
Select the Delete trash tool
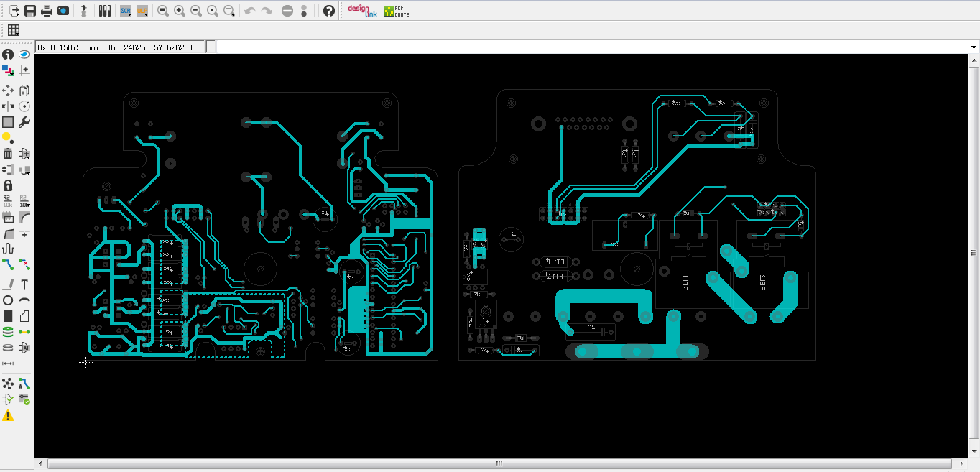coord(8,154)
